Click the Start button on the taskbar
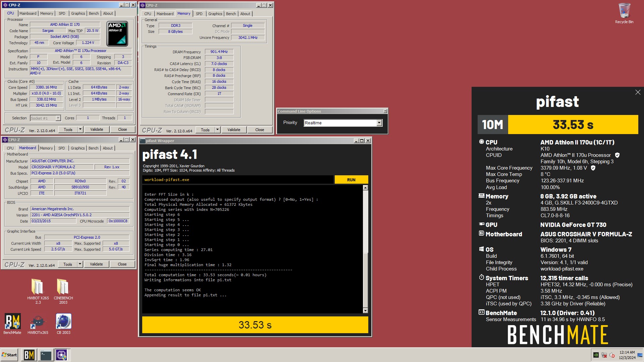The height and width of the screenshot is (362, 644). 9,355
